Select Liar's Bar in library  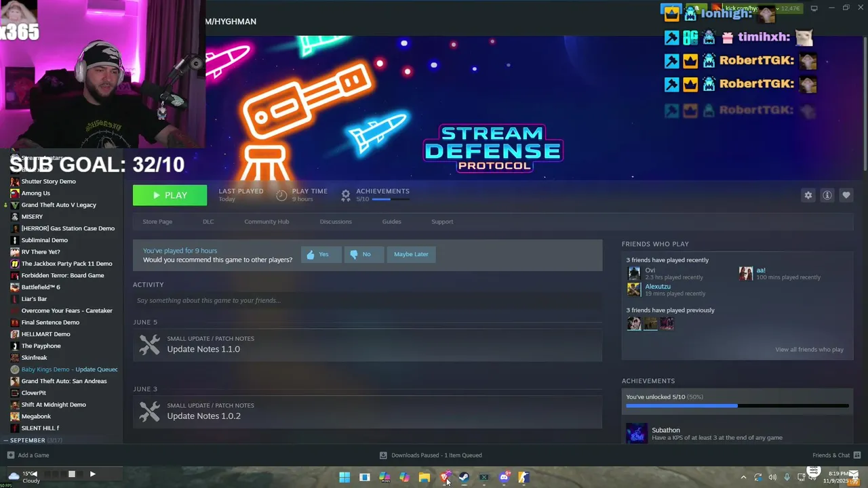click(x=34, y=299)
